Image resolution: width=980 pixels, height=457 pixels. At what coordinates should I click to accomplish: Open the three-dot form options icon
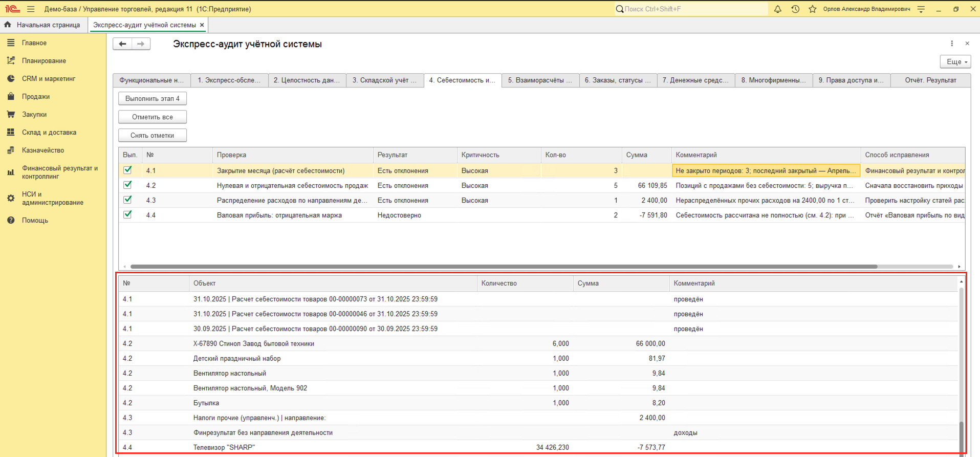(952, 43)
